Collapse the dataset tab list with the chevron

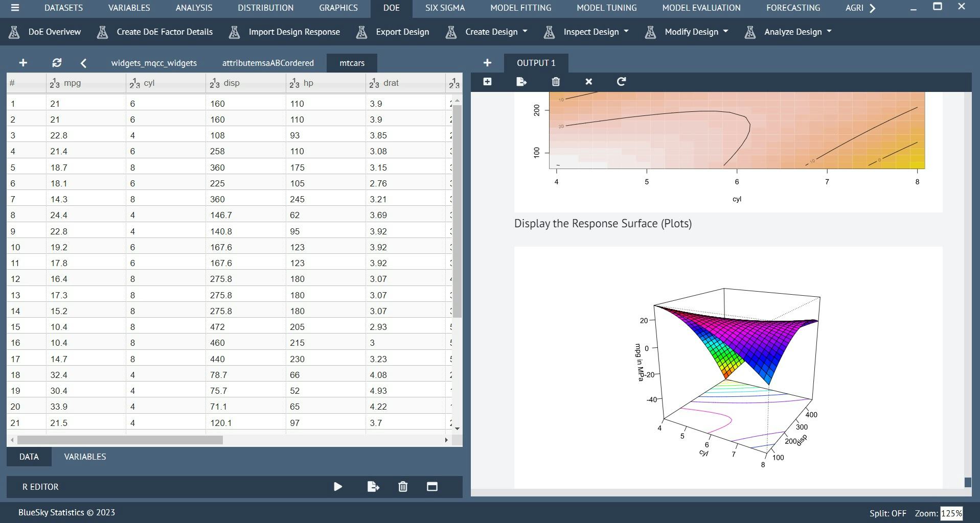pos(83,62)
